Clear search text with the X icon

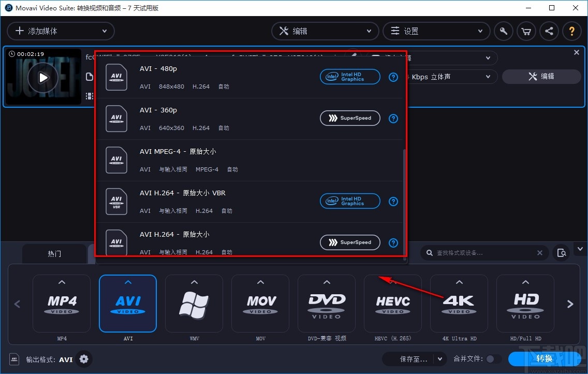(x=540, y=253)
